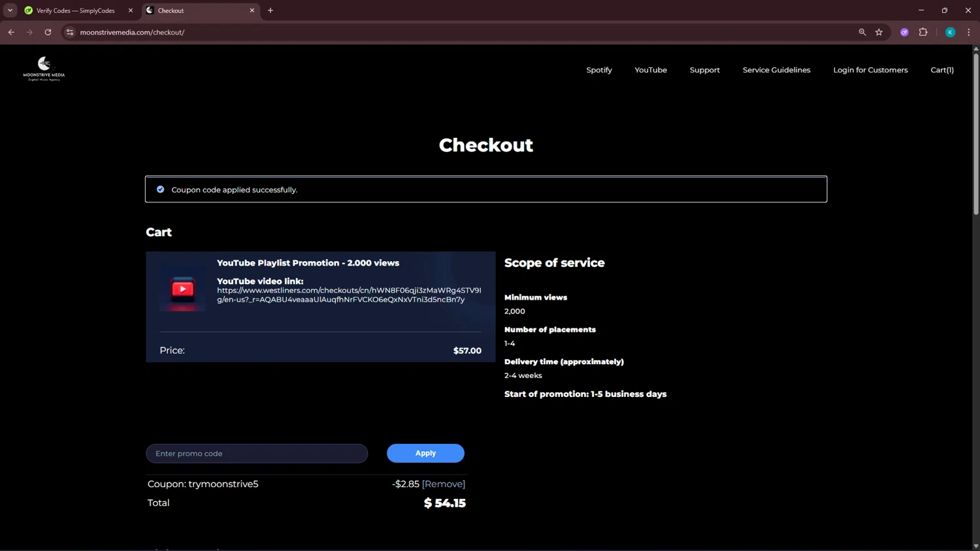Click the 'Minimum views' label
The image size is (980, 551).
click(x=535, y=298)
